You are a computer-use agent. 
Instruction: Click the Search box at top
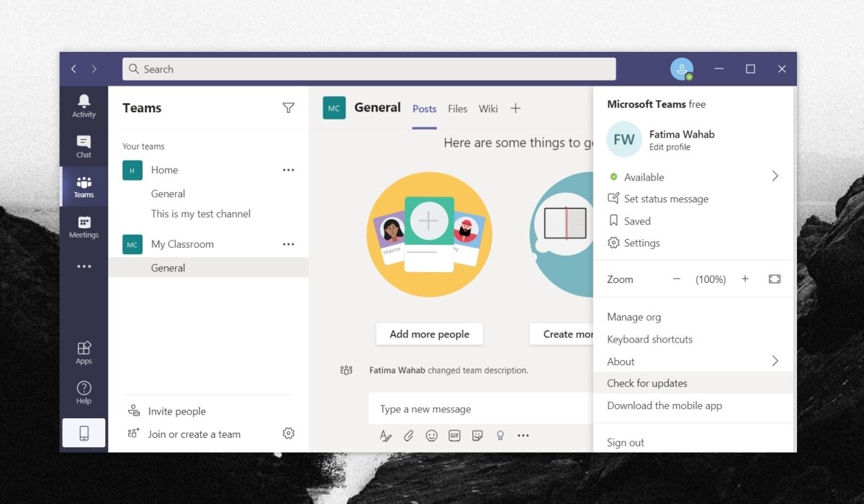[x=369, y=69]
